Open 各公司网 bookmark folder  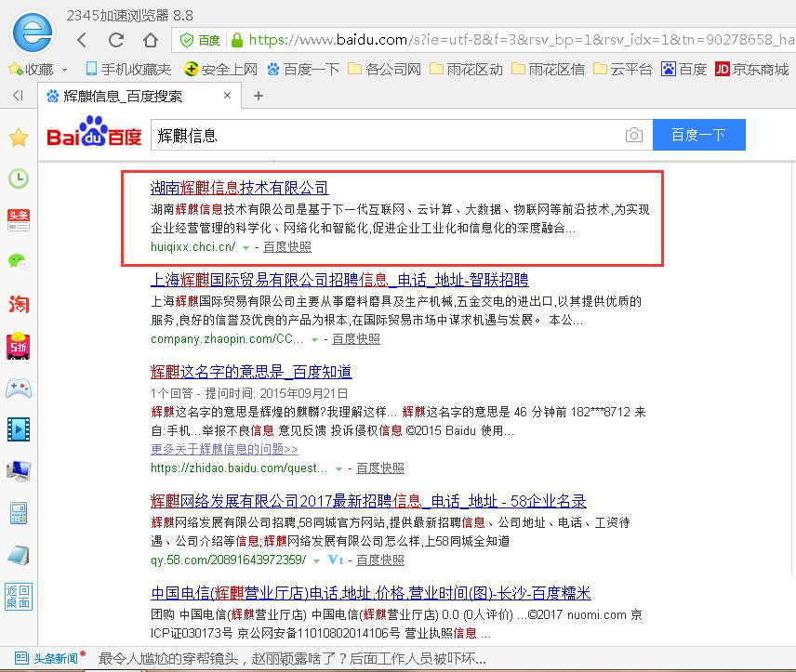click(x=384, y=69)
